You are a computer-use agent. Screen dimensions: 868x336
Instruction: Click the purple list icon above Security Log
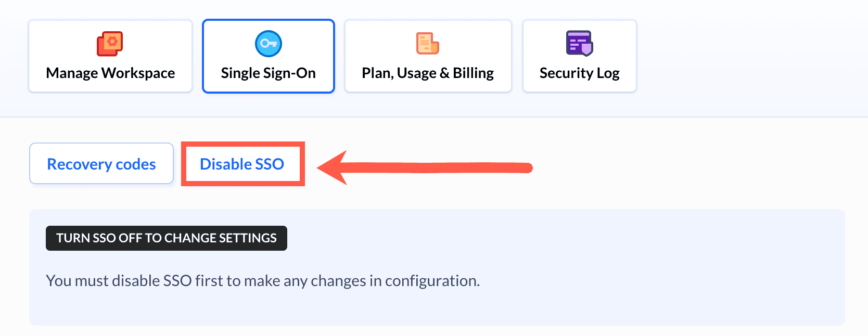point(579,44)
